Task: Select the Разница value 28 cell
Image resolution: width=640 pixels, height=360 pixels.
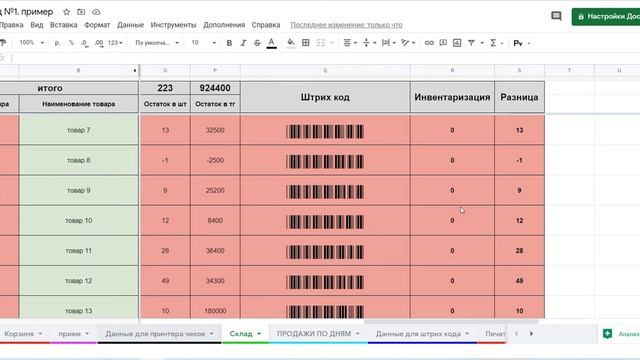Action: [519, 251]
